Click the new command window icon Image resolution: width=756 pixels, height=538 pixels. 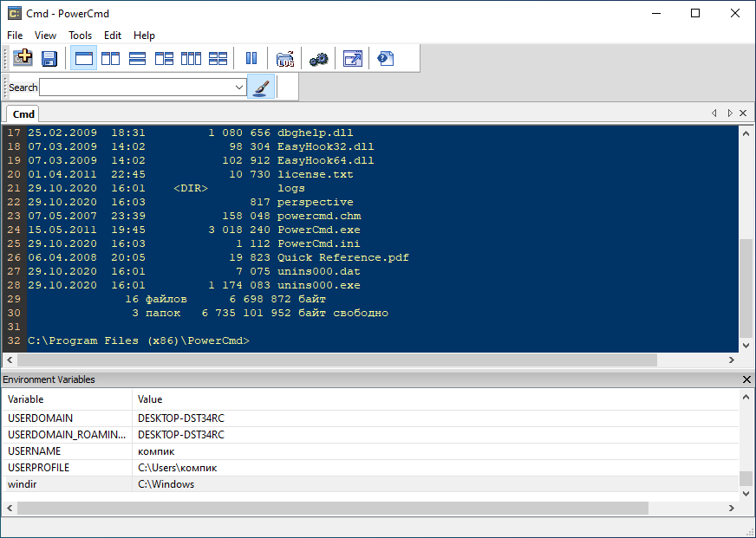[23, 58]
